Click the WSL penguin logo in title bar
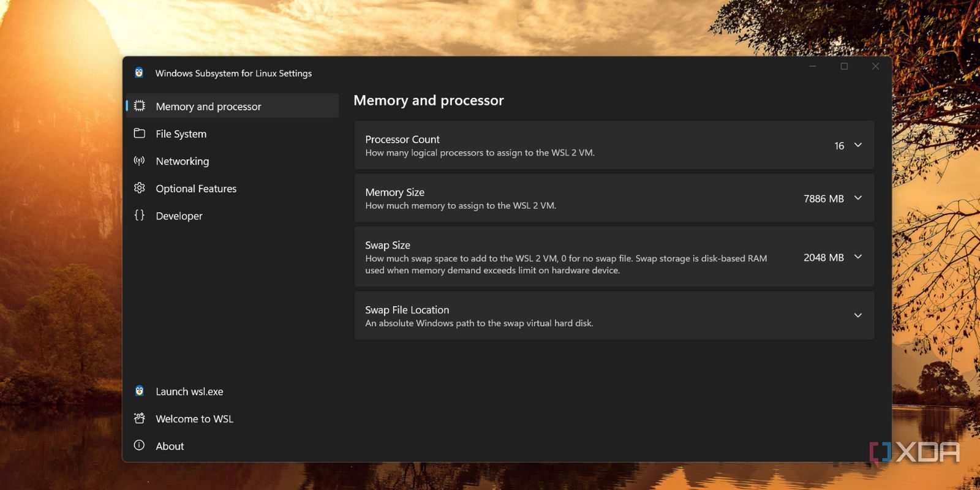This screenshot has height=490, width=980. click(139, 73)
